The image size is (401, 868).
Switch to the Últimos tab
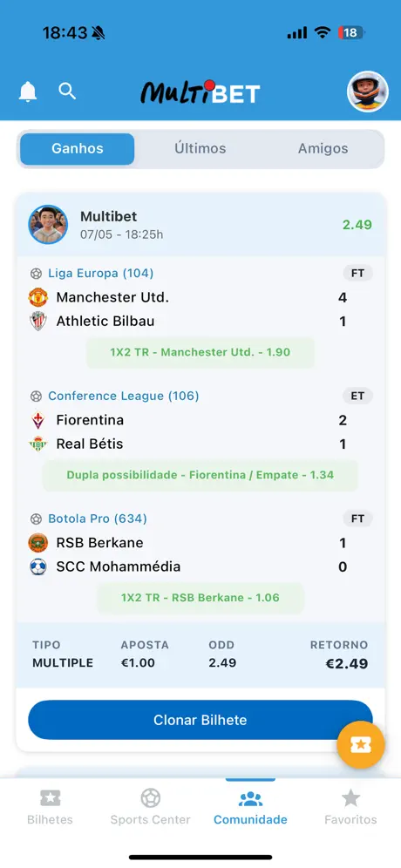pyautogui.click(x=200, y=148)
